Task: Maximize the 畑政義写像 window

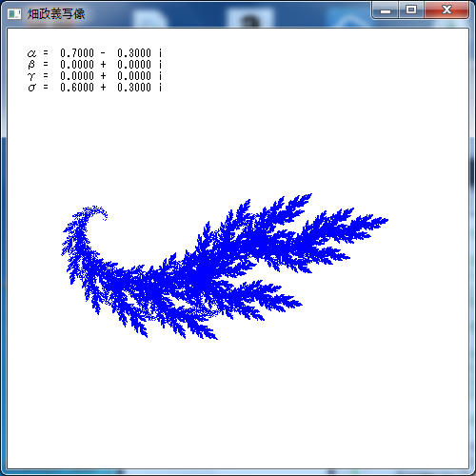Action: coord(411,10)
